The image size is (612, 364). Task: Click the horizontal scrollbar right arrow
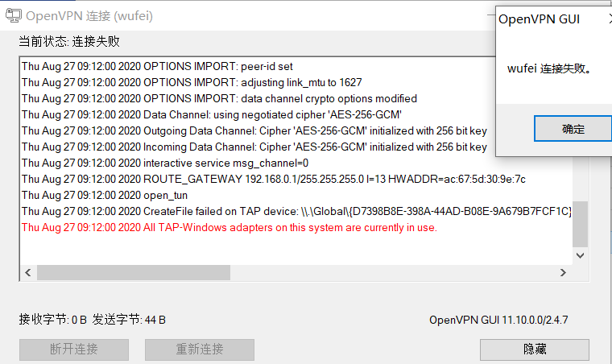[563, 272]
